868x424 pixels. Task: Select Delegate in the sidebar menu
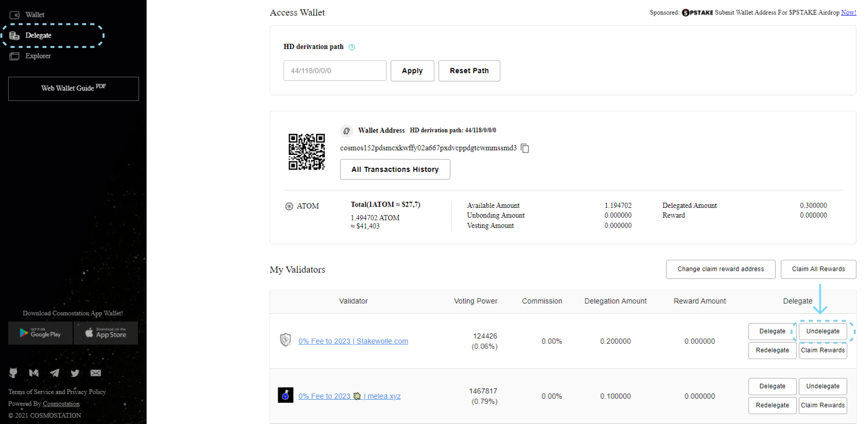[x=38, y=35]
